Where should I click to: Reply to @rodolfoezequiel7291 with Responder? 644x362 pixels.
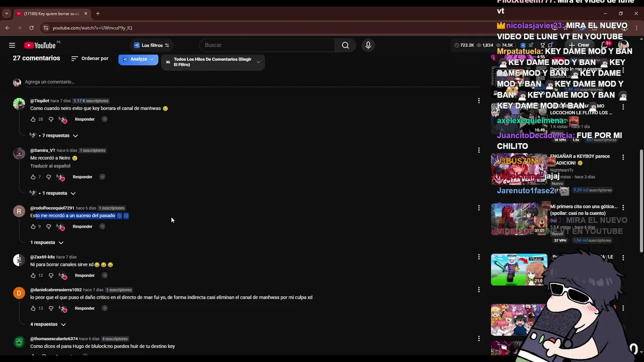(83, 227)
